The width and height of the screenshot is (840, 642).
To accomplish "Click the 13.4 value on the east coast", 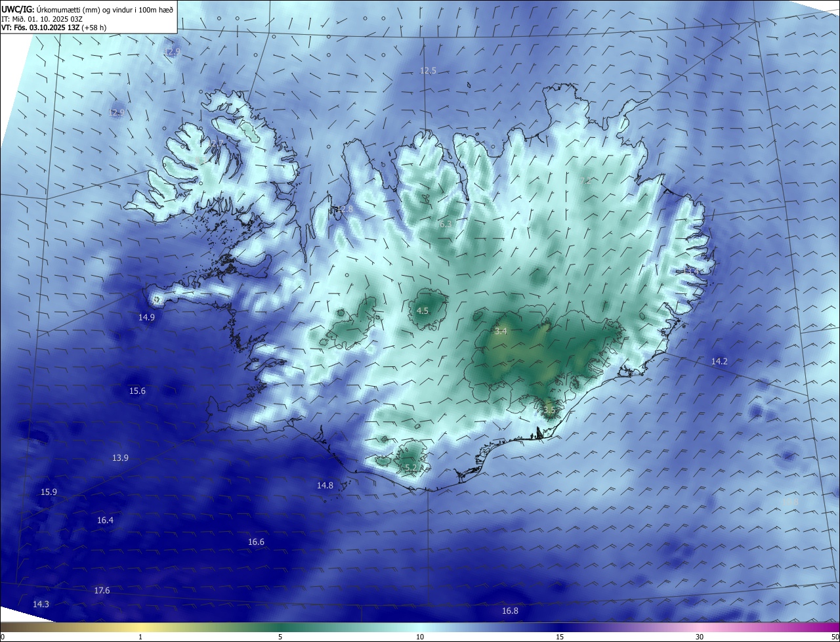I will tap(692, 270).
